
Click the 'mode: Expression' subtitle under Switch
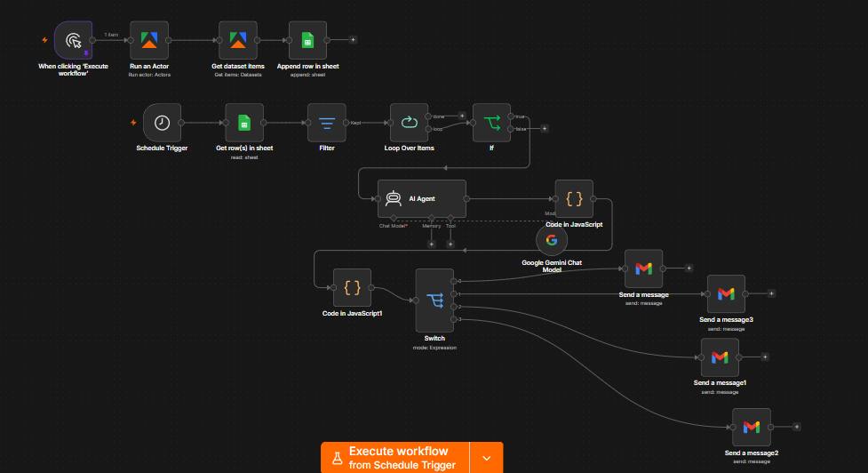[x=434, y=348]
